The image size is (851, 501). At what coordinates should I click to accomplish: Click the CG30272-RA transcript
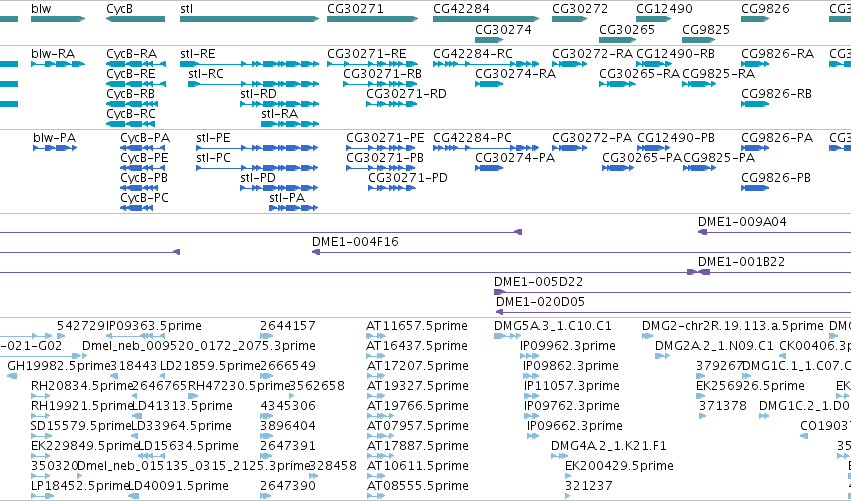569,64
